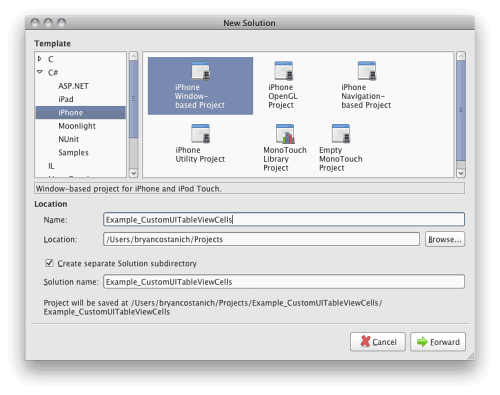Focus the Name input field

[x=284, y=219]
